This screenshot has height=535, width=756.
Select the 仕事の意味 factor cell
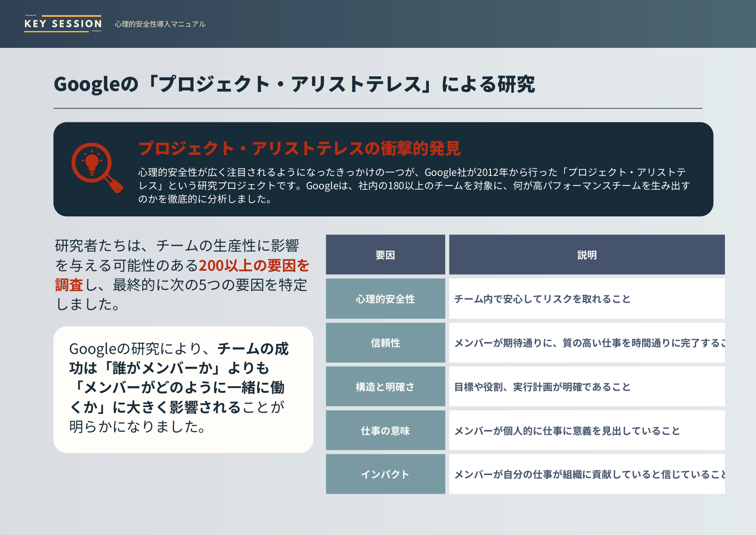click(385, 431)
